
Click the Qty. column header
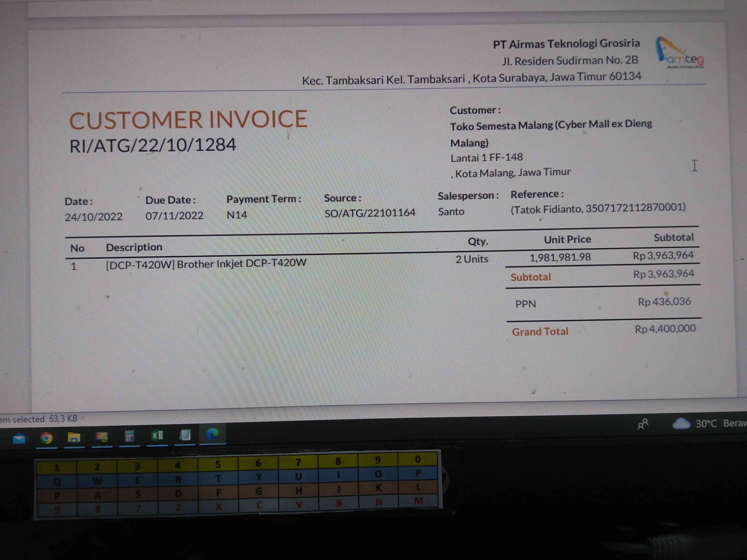pos(478,242)
